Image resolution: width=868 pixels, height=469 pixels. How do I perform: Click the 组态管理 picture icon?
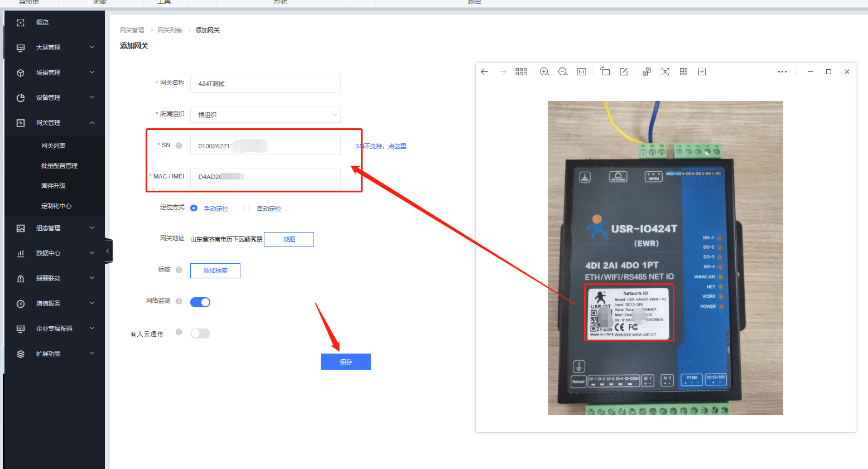tap(21, 229)
